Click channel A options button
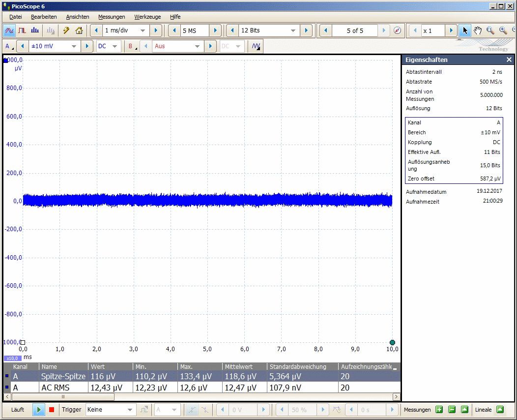This screenshot has height=420, width=517. point(8,46)
